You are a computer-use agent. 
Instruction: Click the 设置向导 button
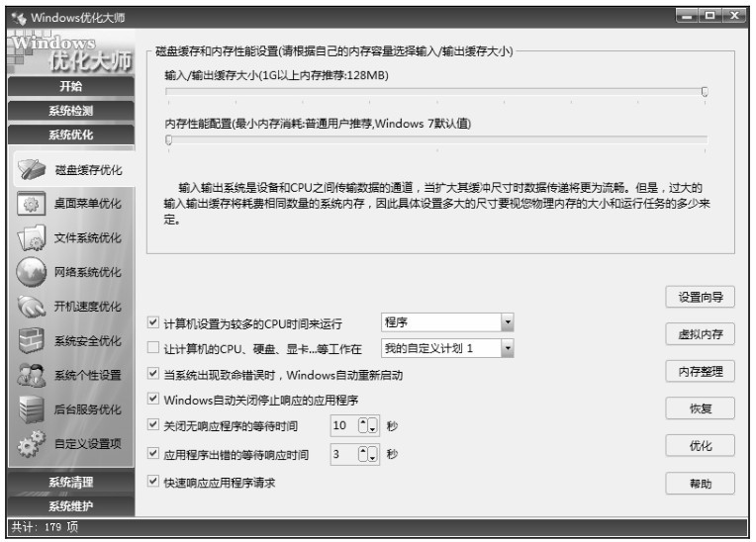click(x=700, y=298)
